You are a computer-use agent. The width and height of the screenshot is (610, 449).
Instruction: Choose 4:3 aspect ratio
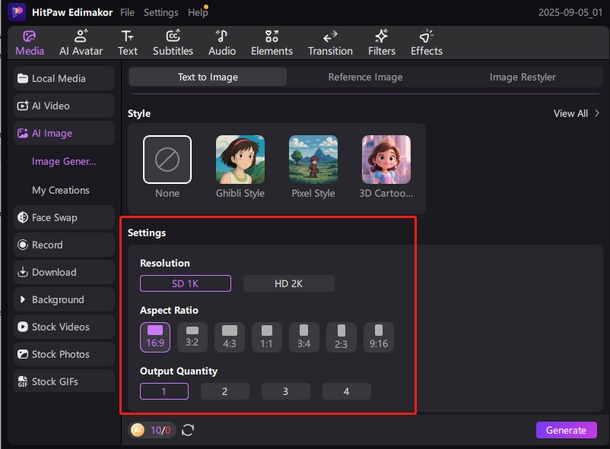tap(230, 337)
